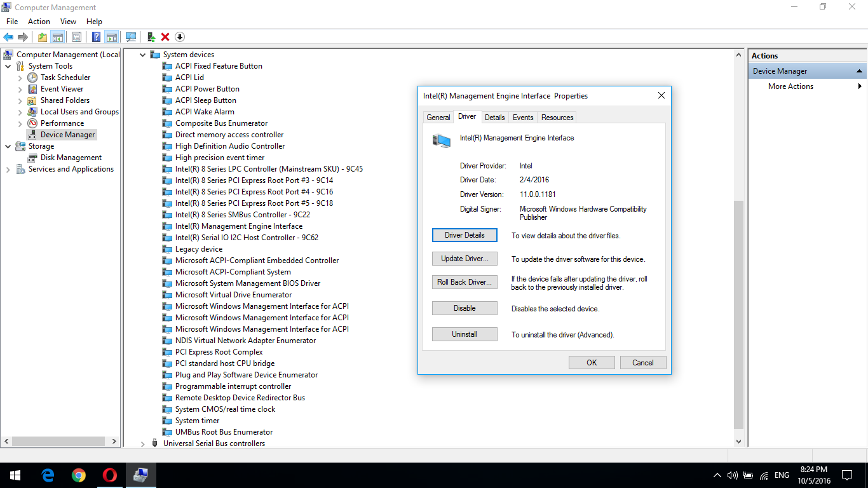
Task: Toggle the Show/Hide Action Pane toolbar icon
Action: point(112,37)
